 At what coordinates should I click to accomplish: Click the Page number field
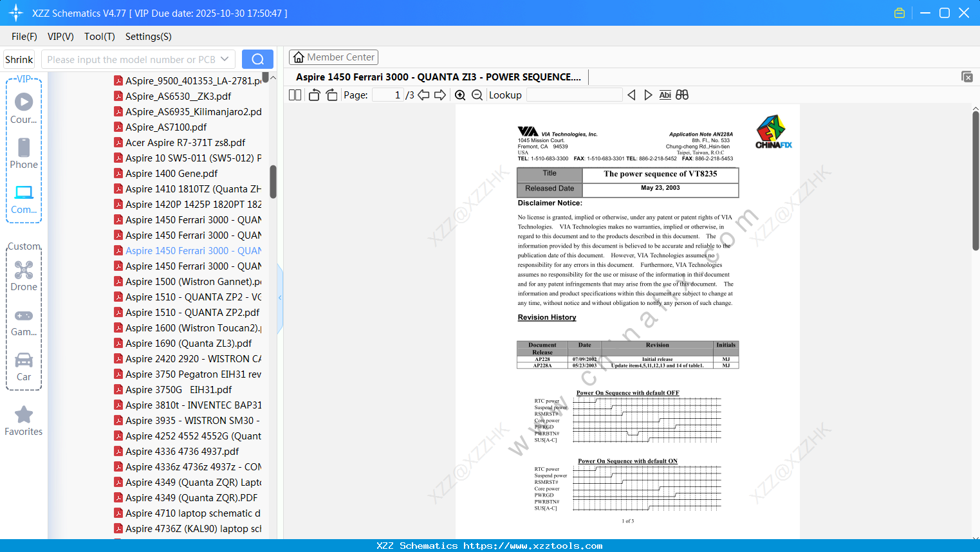pyautogui.click(x=387, y=95)
